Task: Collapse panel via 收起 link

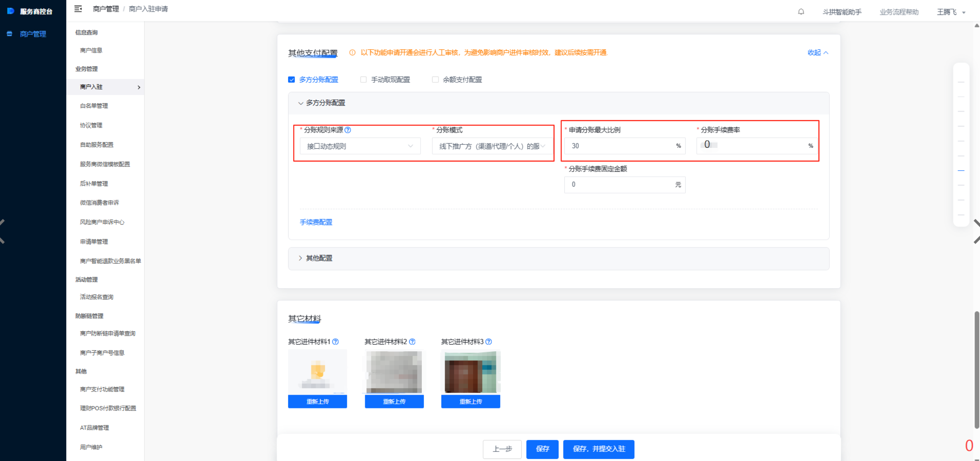Action: coord(818,53)
